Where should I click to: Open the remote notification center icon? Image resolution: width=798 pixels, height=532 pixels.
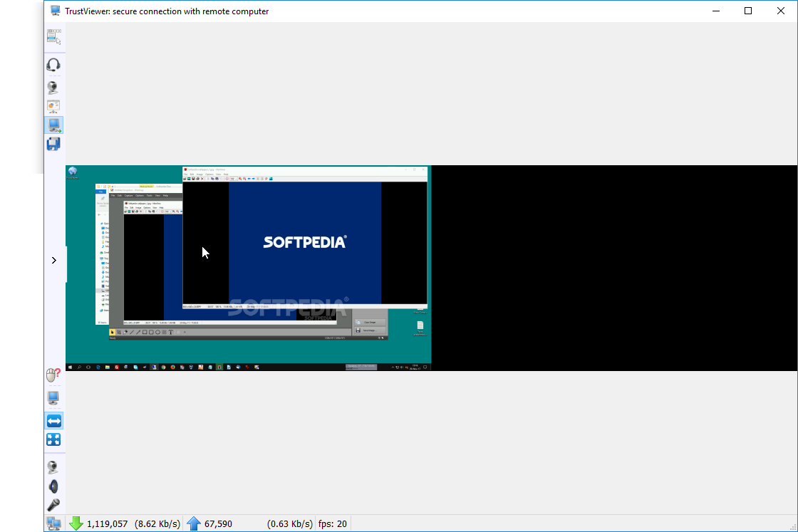click(425, 367)
